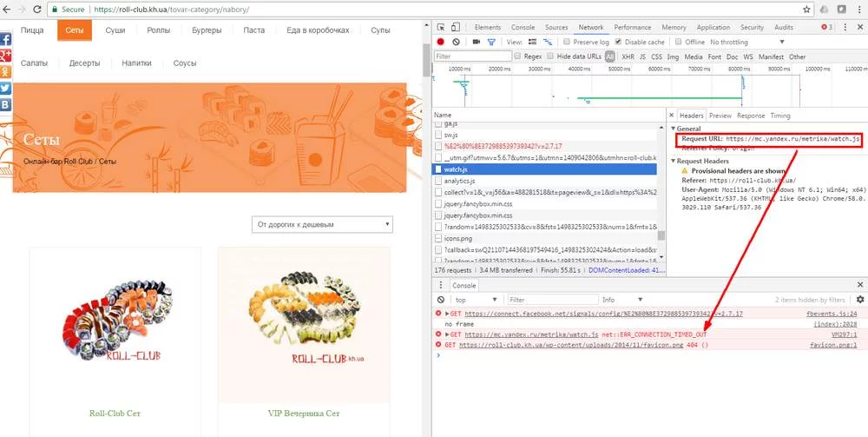Screen dimensions: 868x437
Task: Select waterfall overview view icon
Action: 548,42
